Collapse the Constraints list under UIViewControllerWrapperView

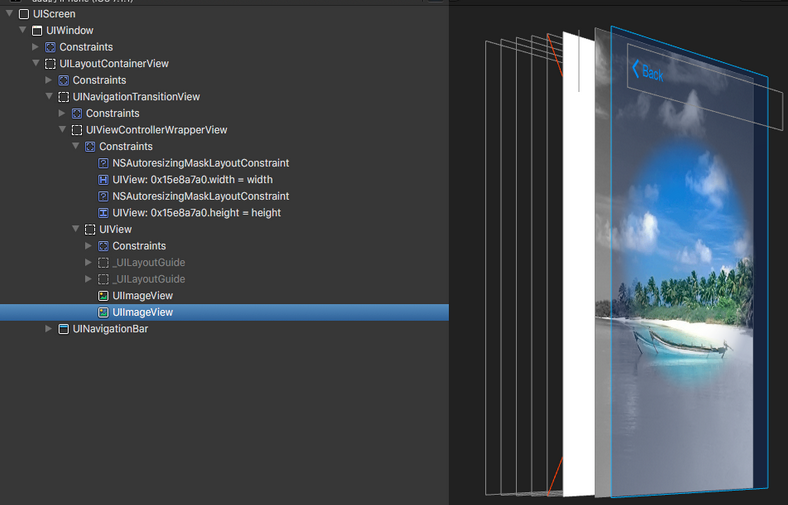point(75,146)
